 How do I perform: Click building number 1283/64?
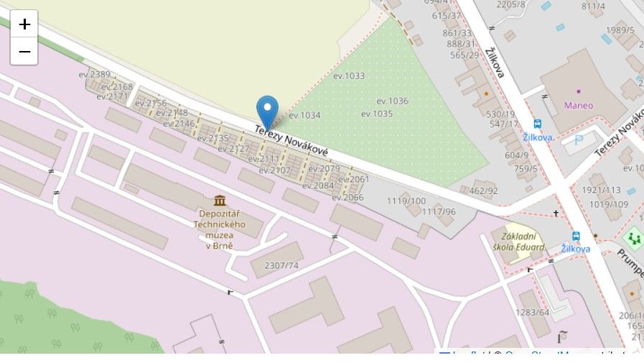tap(532, 313)
